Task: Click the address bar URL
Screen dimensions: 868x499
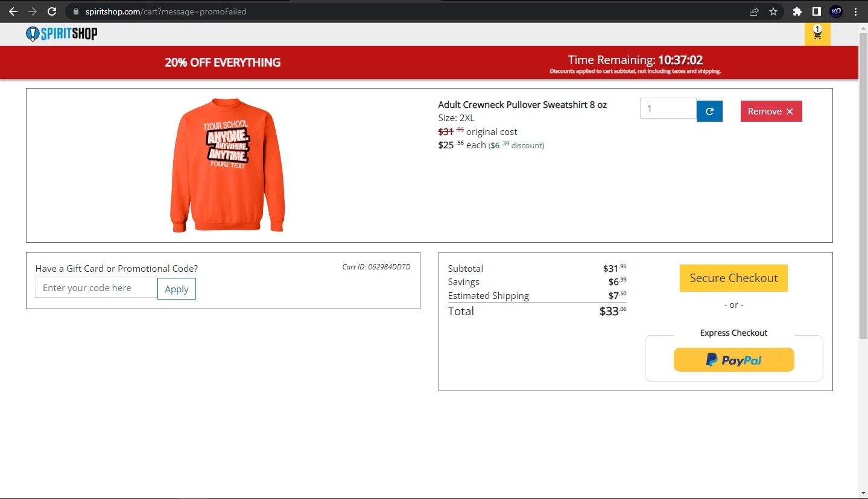Action: click(x=166, y=11)
